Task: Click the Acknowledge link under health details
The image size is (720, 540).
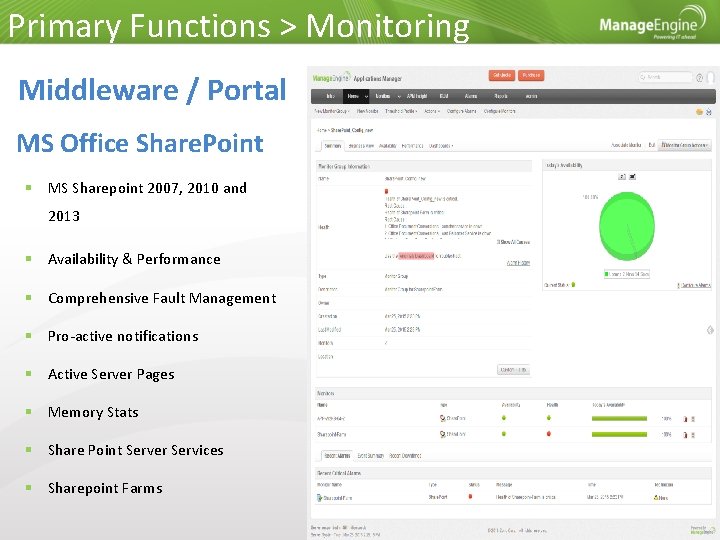Action: click(518, 263)
